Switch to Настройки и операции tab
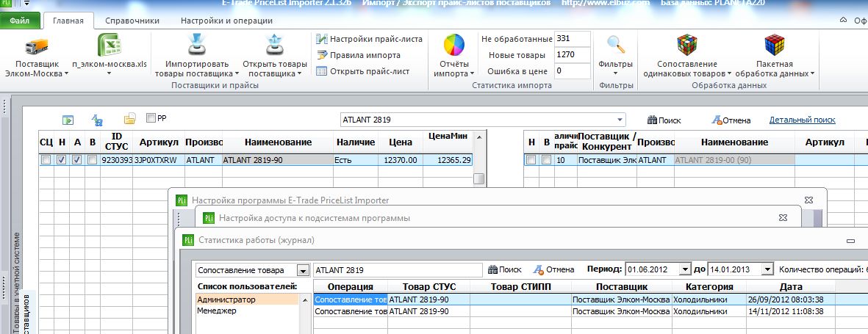This screenshot has width=868, height=334. (226, 21)
